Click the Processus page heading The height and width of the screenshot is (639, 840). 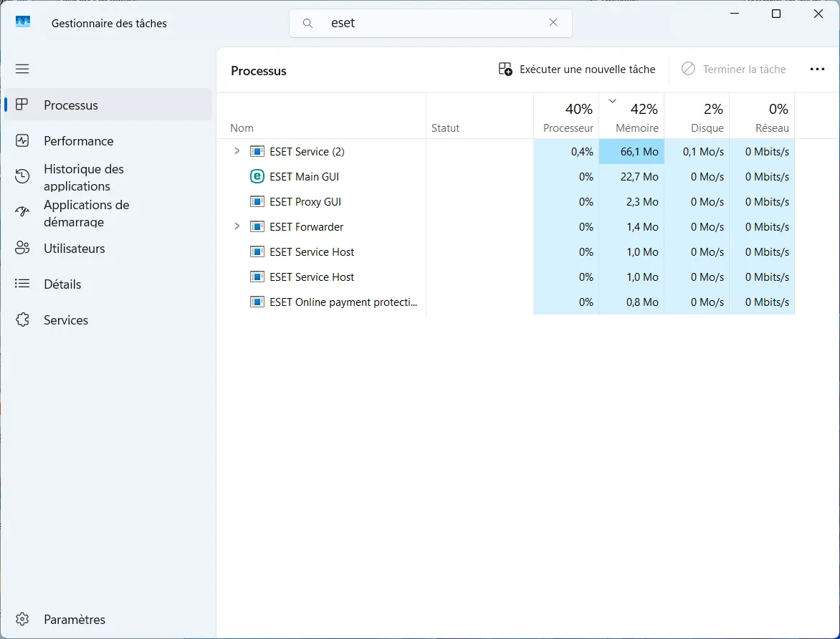pyautogui.click(x=258, y=71)
